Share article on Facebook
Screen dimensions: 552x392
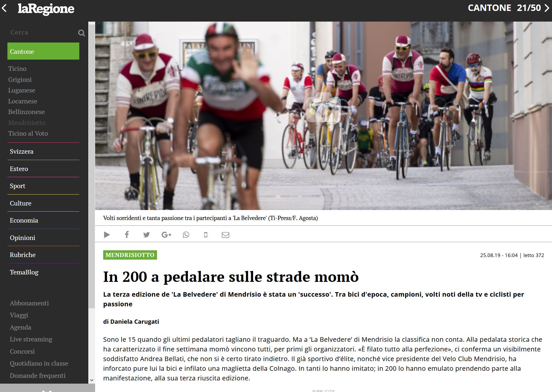pos(127,234)
